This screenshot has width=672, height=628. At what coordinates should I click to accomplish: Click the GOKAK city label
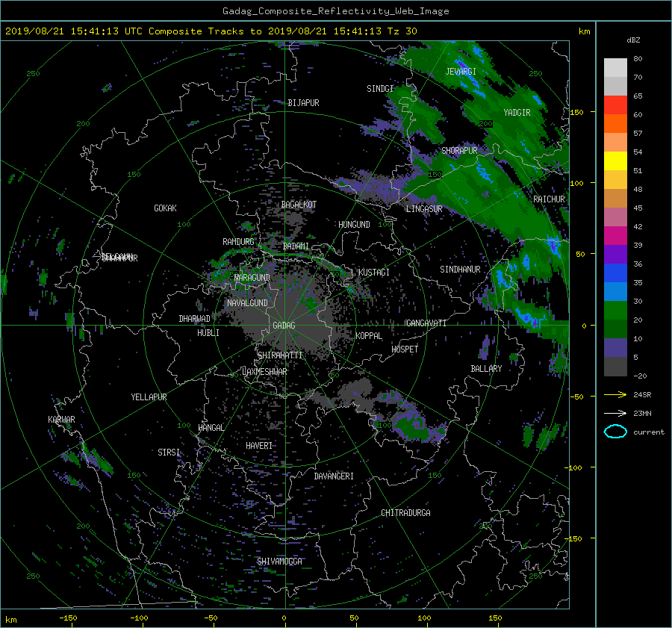pos(165,208)
